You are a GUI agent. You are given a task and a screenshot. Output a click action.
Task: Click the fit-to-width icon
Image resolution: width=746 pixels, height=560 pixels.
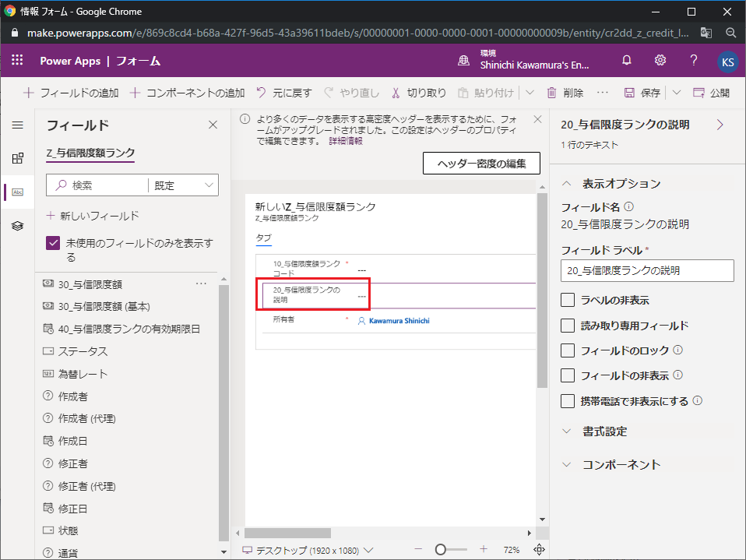click(x=539, y=550)
